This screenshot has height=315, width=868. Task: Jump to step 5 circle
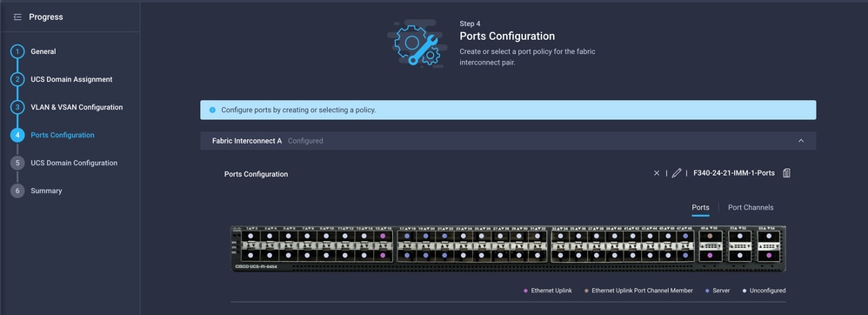[17, 163]
